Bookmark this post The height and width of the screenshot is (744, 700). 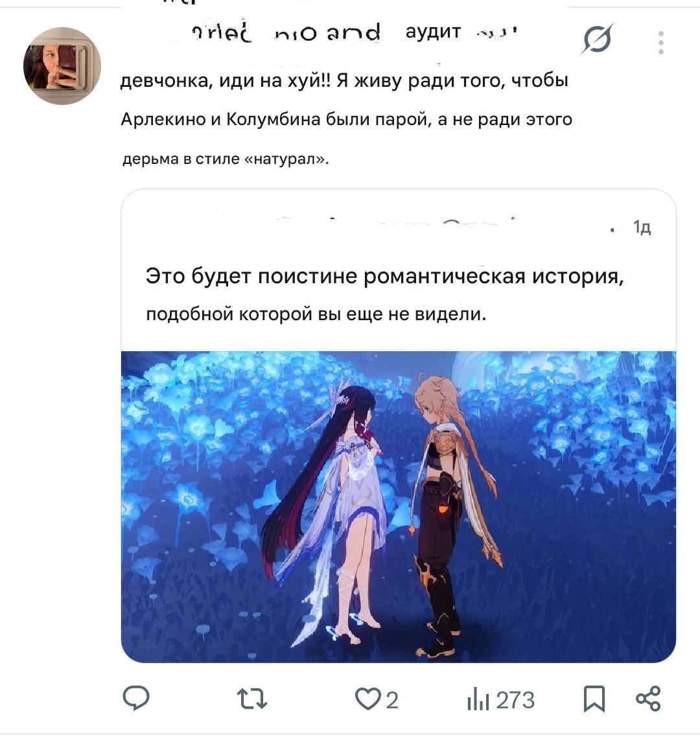(594, 699)
